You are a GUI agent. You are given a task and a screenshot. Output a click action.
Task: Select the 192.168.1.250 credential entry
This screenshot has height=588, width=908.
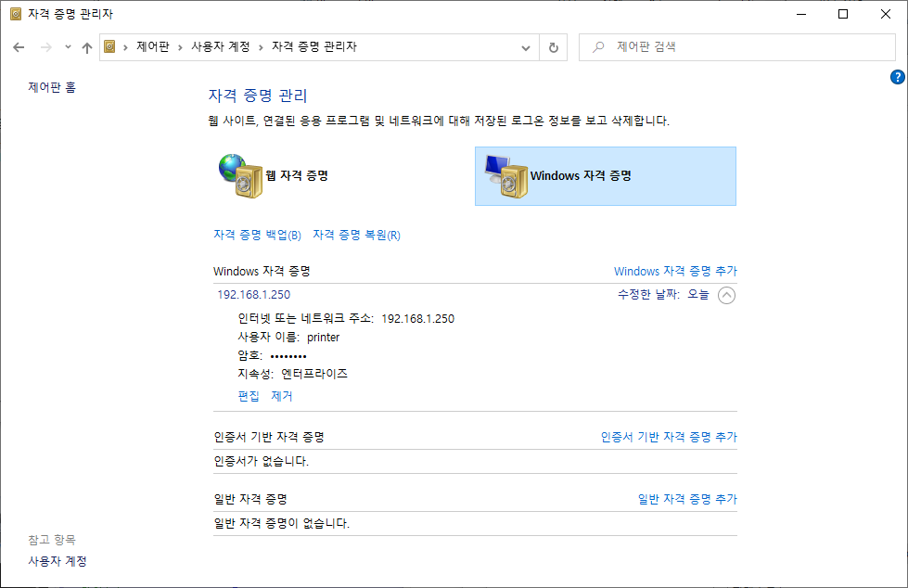pyautogui.click(x=253, y=295)
